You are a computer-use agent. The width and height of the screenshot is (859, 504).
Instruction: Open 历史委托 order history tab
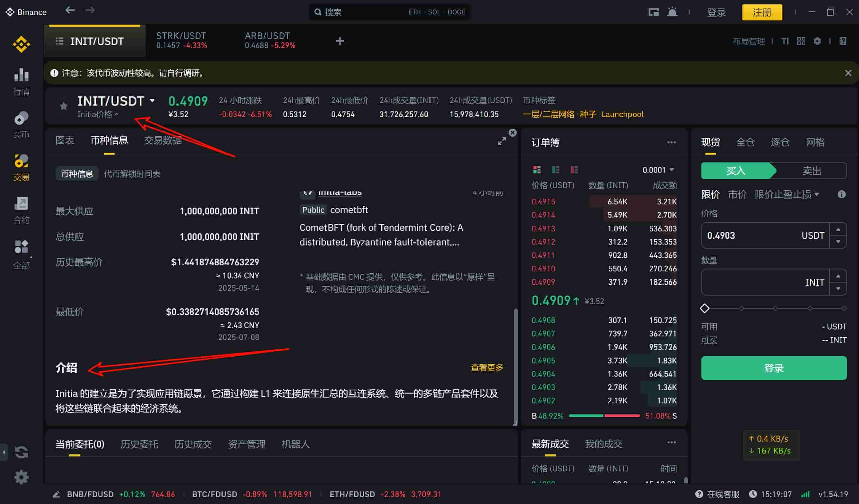pyautogui.click(x=139, y=444)
